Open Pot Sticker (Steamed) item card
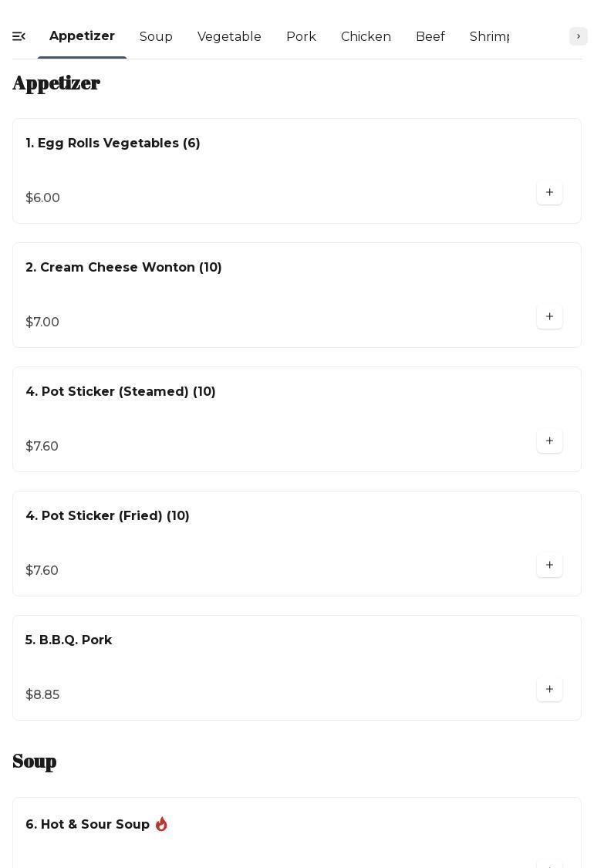This screenshot has width=594, height=868. [x=120, y=392]
